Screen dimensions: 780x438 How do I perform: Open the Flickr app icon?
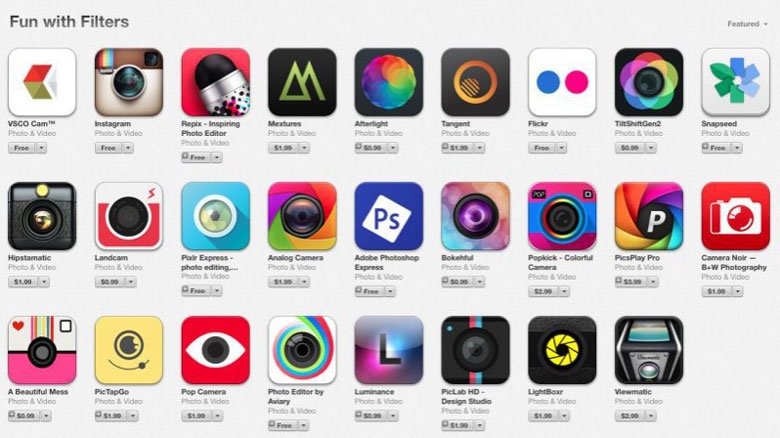click(x=562, y=82)
